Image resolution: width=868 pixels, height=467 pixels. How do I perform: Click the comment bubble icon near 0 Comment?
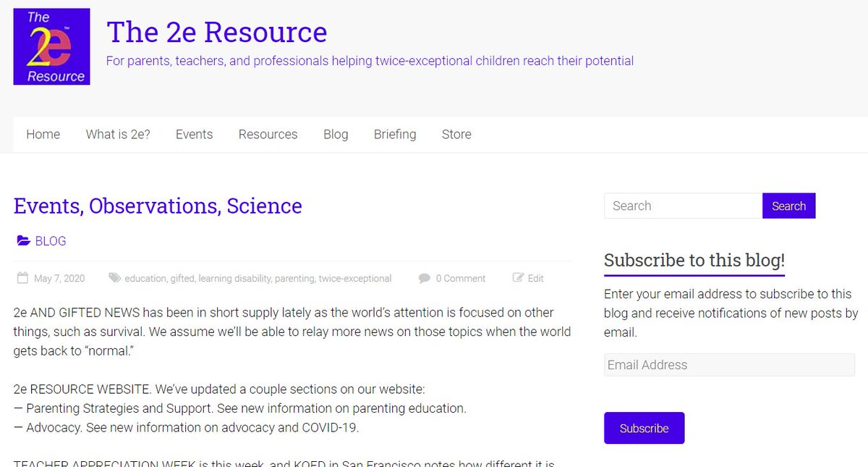coord(425,278)
